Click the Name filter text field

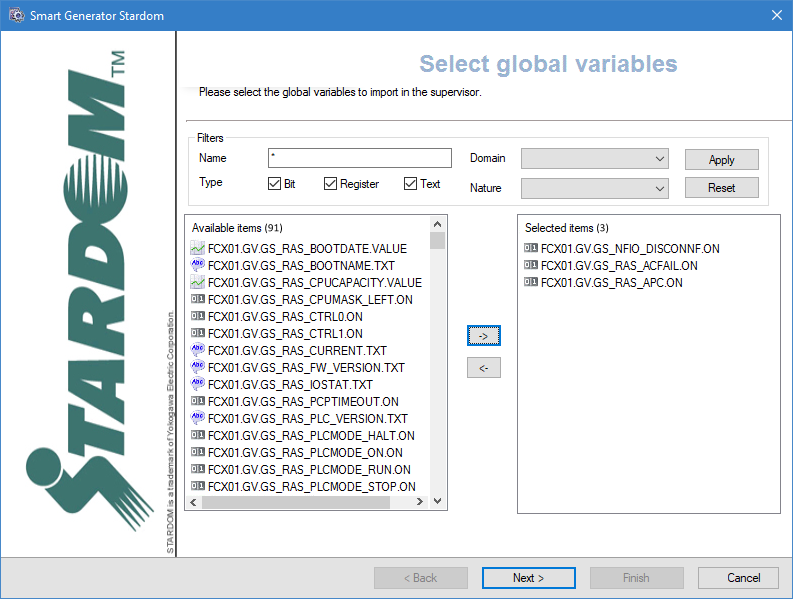(x=360, y=158)
